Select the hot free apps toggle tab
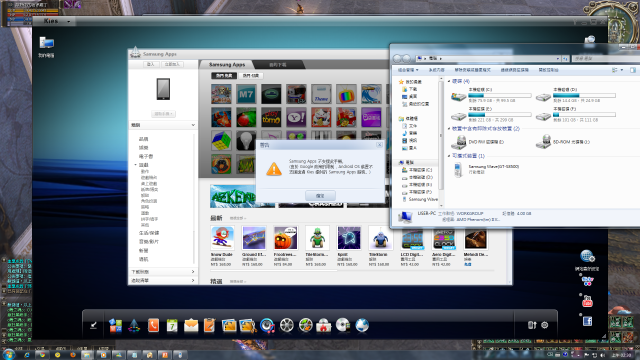 (x=224, y=76)
